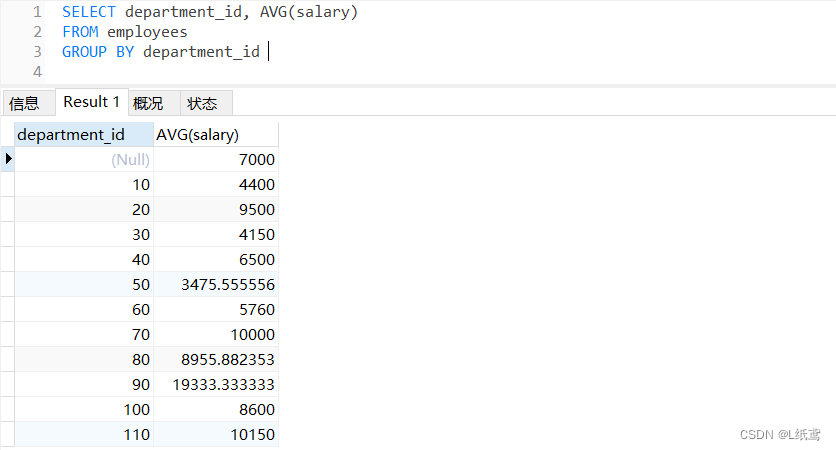Click department_id cell 70

[x=84, y=335]
